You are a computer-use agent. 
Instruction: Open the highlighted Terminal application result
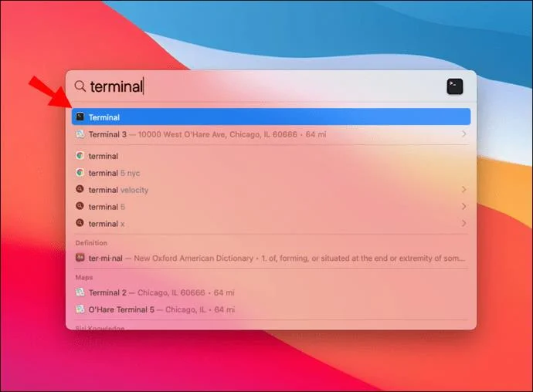(x=271, y=117)
